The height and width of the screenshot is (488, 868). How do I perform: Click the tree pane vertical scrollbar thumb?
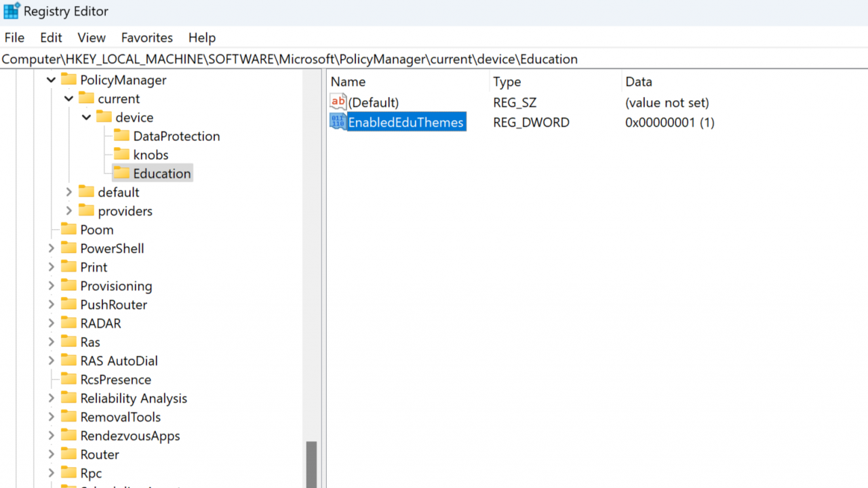(311, 464)
